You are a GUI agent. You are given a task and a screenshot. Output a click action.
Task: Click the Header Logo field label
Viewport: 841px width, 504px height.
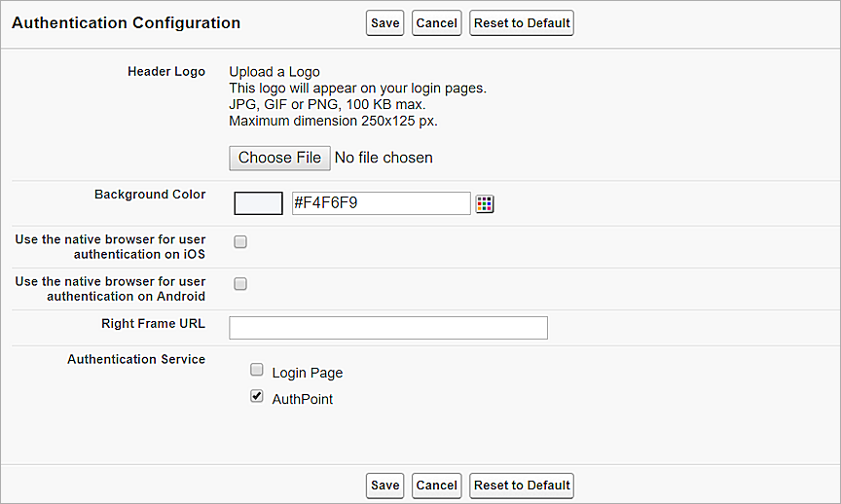point(166,72)
